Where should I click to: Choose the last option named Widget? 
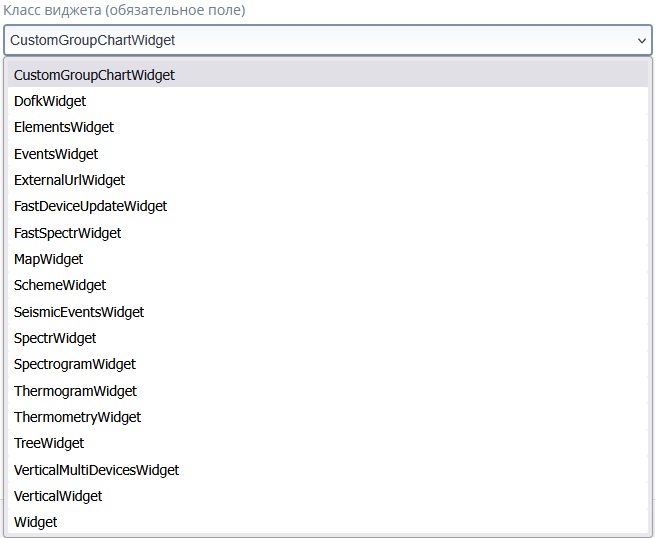pos(36,522)
